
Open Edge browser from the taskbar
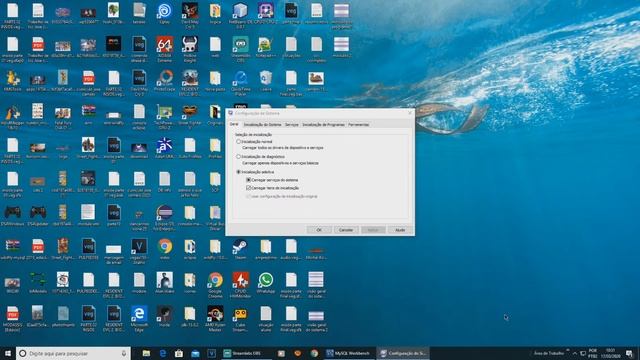pos(162,353)
